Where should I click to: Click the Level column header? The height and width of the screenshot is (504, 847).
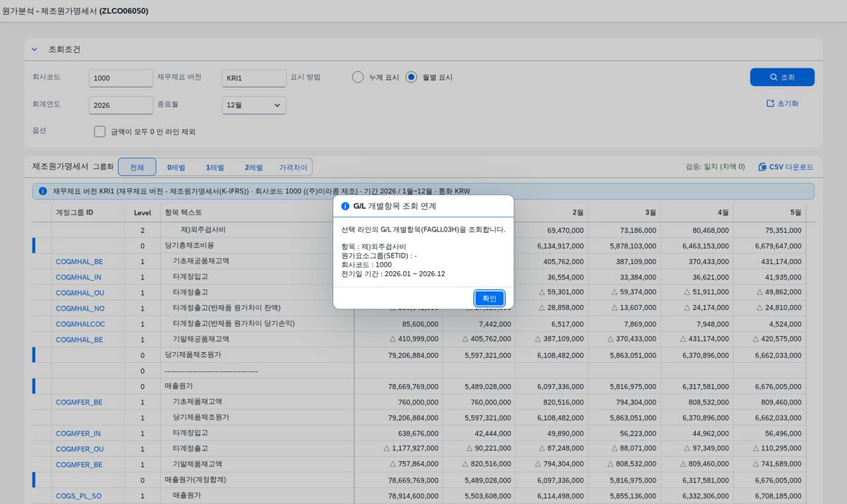click(x=142, y=212)
